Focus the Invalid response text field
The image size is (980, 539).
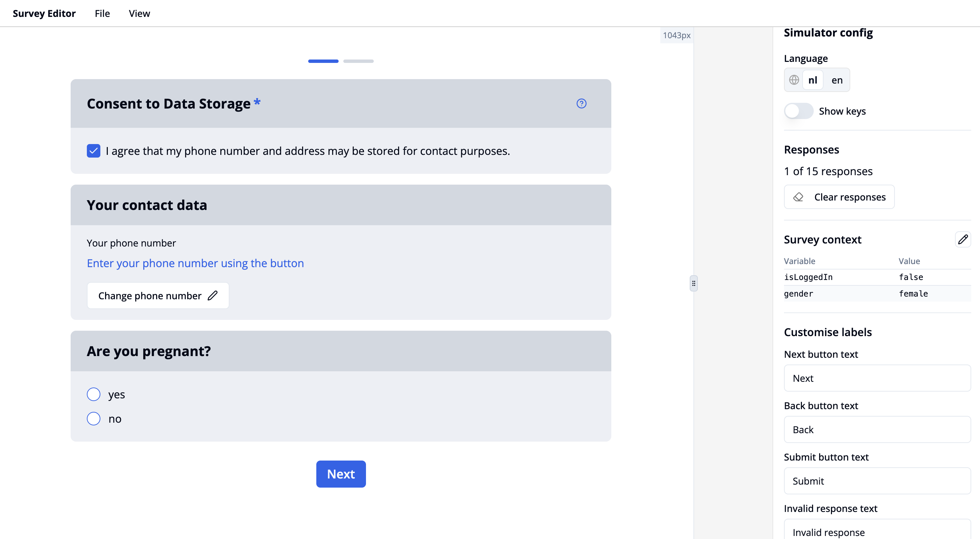pyautogui.click(x=877, y=530)
